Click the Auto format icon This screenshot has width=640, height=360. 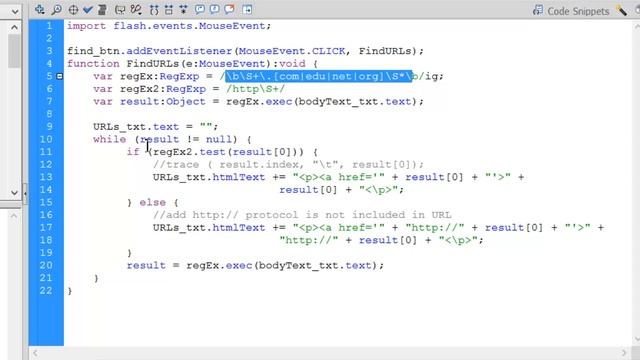tap(102, 9)
